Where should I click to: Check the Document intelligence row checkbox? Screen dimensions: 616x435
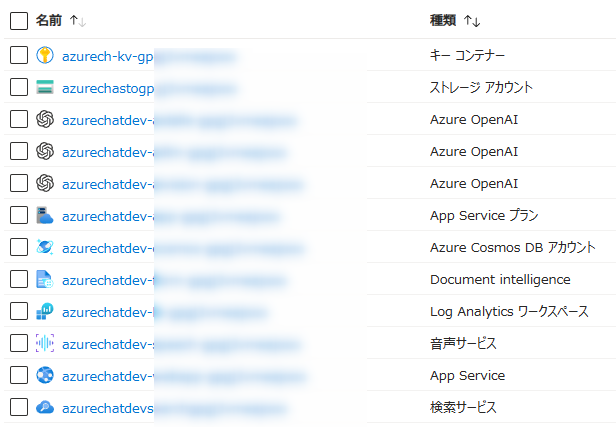click(19, 279)
